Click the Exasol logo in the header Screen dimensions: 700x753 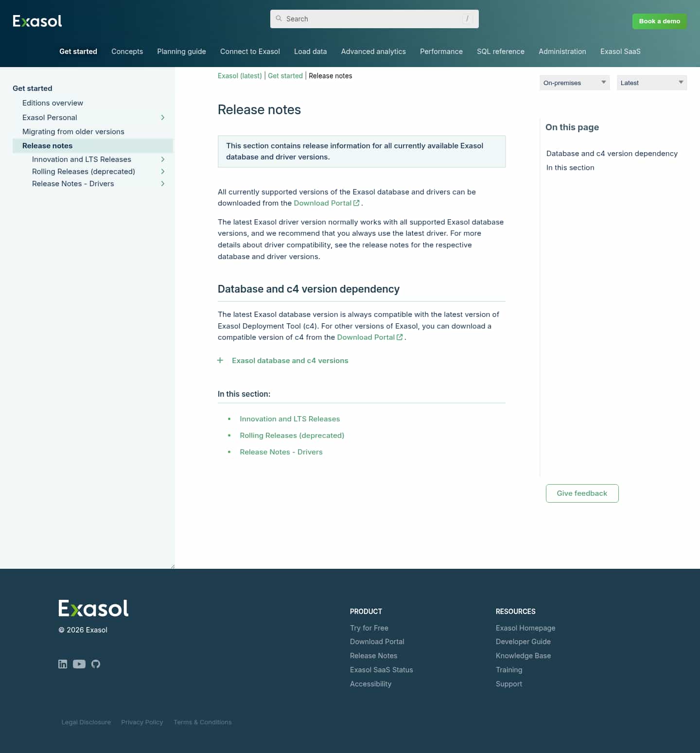pos(37,20)
